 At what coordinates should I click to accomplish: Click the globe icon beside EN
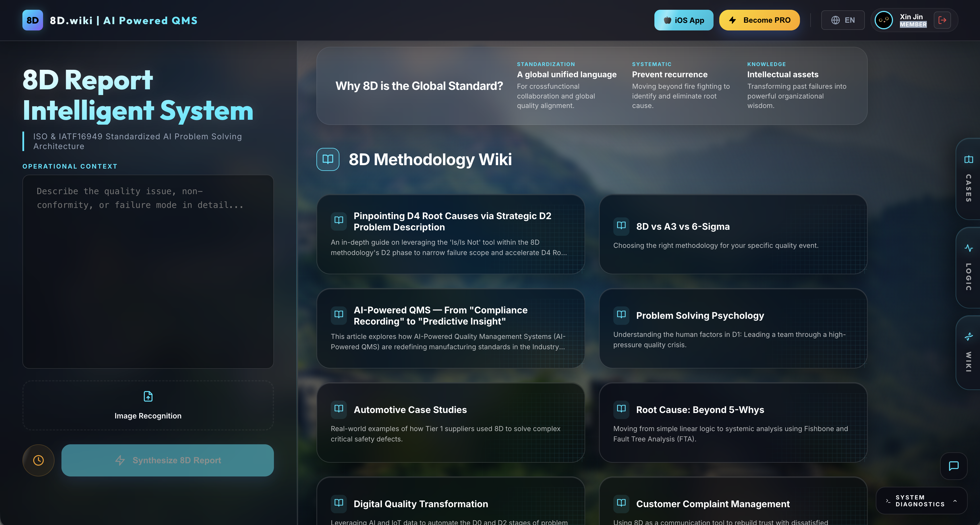836,20
